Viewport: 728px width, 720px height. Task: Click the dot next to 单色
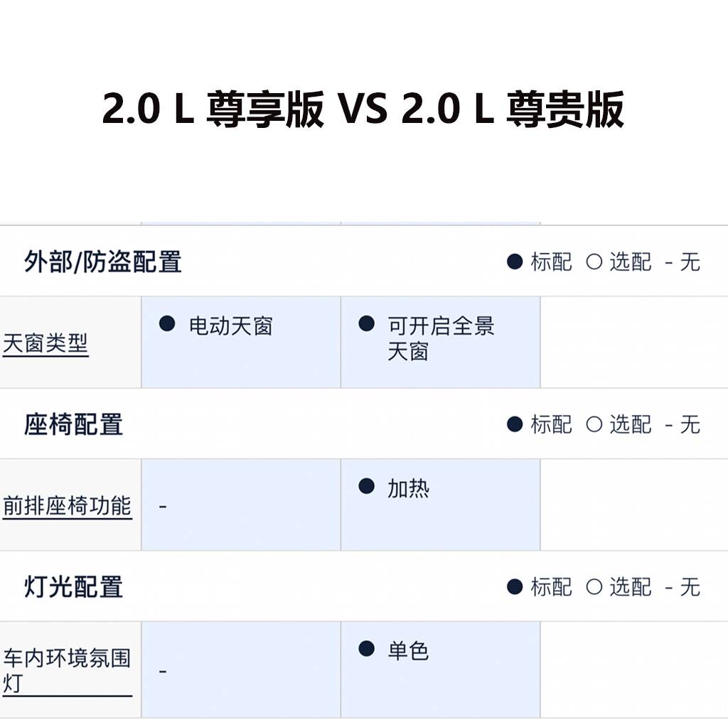(x=366, y=648)
